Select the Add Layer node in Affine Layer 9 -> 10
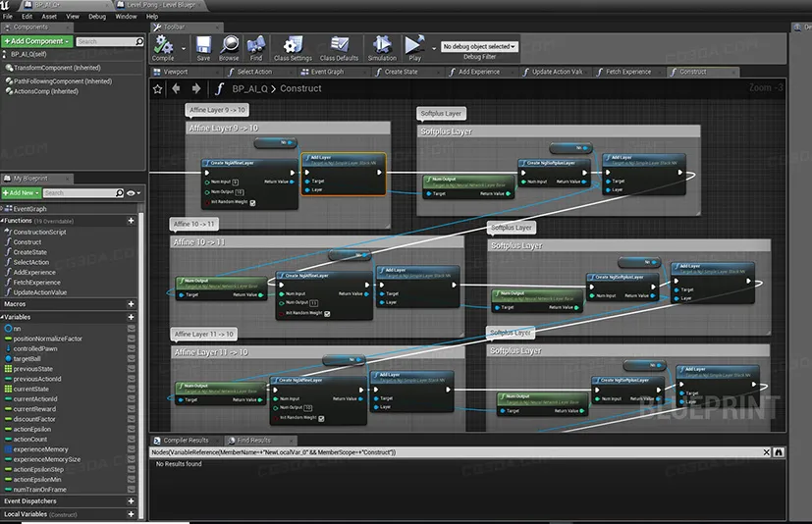 344,174
